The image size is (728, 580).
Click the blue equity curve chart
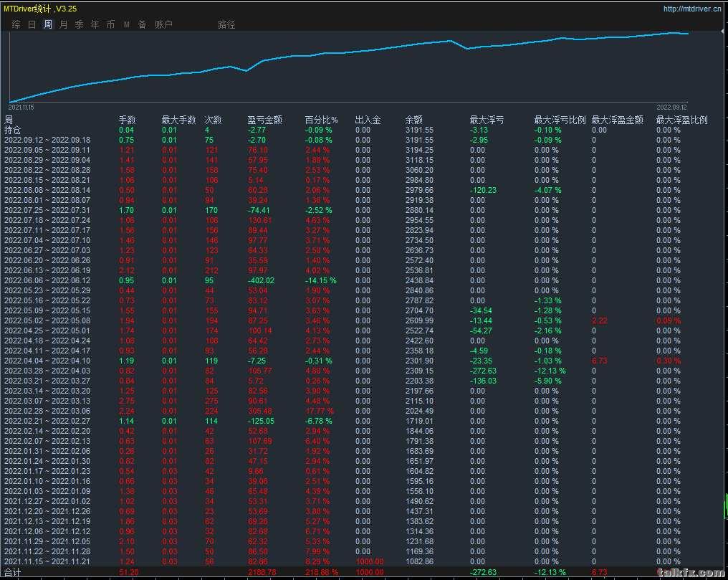[348, 67]
